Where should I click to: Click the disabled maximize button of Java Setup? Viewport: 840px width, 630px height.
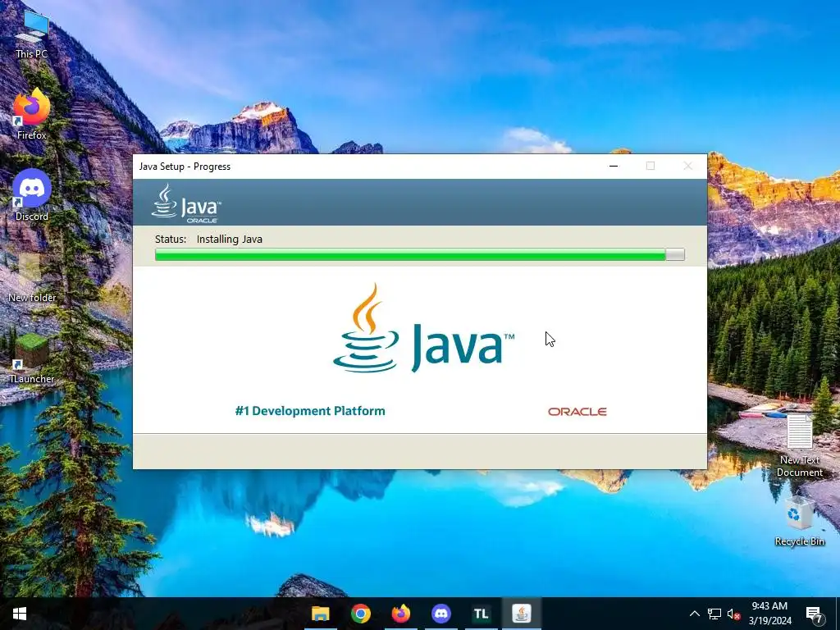(x=651, y=166)
